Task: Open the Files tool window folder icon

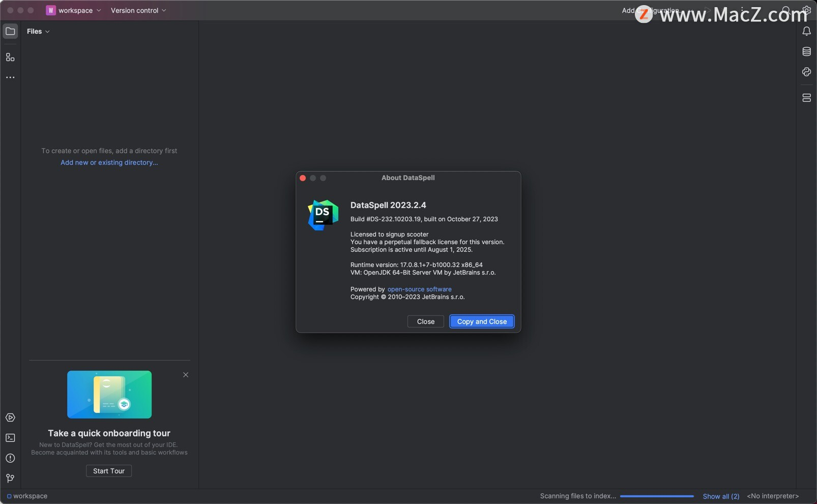Action: click(x=10, y=31)
